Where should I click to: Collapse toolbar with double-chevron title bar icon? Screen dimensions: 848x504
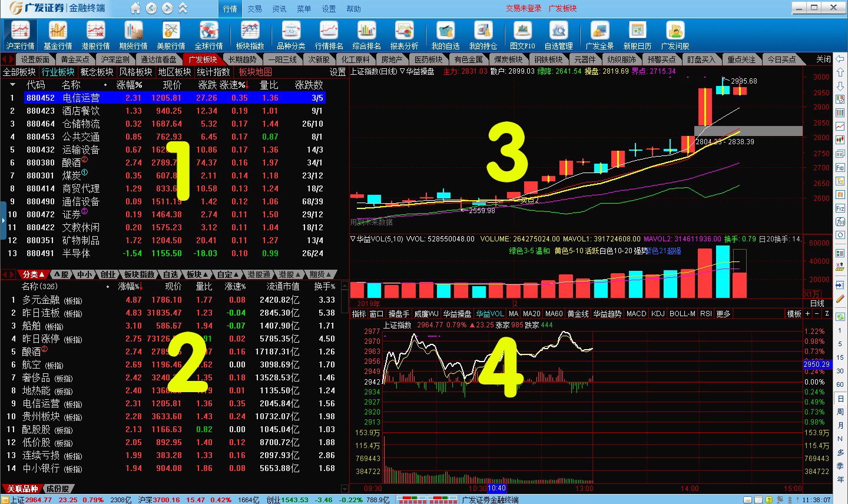(x=183, y=8)
